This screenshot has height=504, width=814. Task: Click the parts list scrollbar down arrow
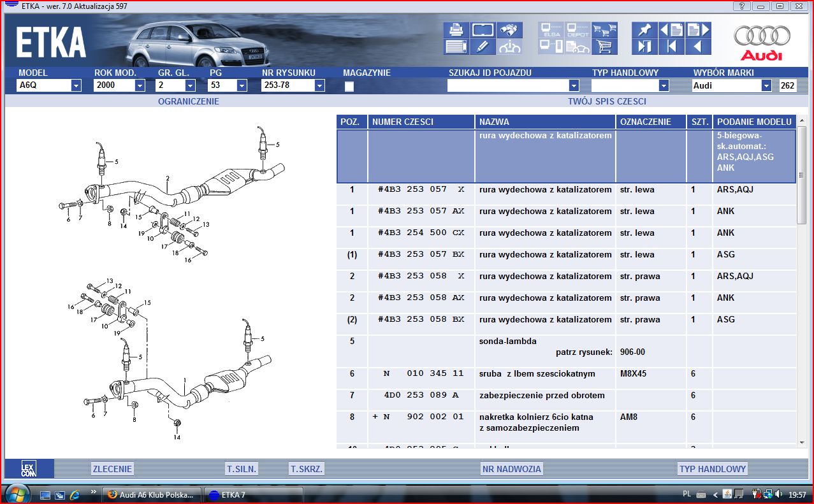point(802,442)
